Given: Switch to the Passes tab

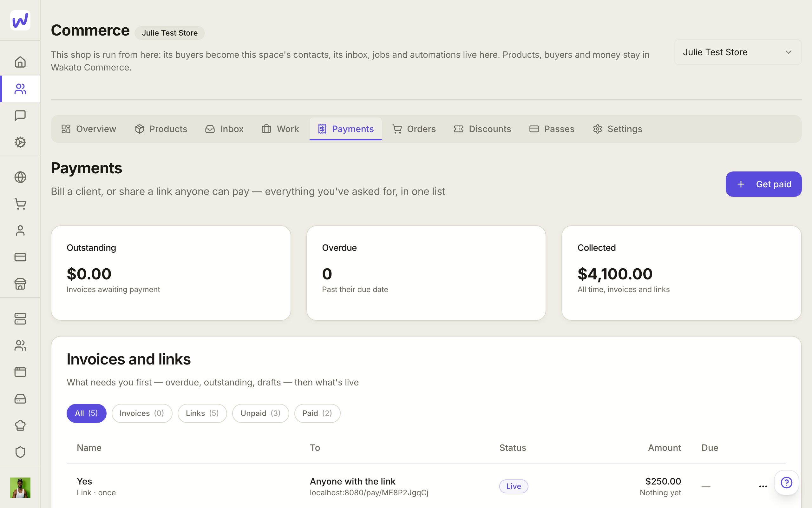Looking at the screenshot, I should (552, 129).
